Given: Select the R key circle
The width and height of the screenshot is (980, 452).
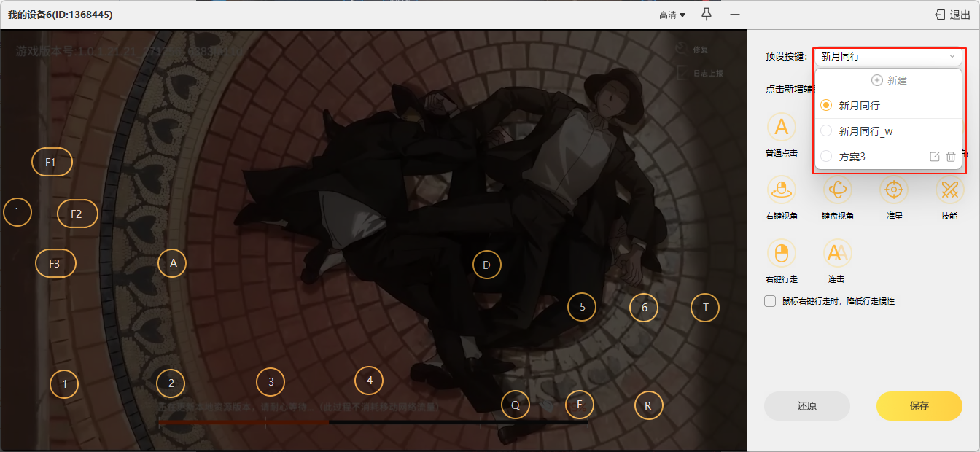Looking at the screenshot, I should (x=648, y=405).
